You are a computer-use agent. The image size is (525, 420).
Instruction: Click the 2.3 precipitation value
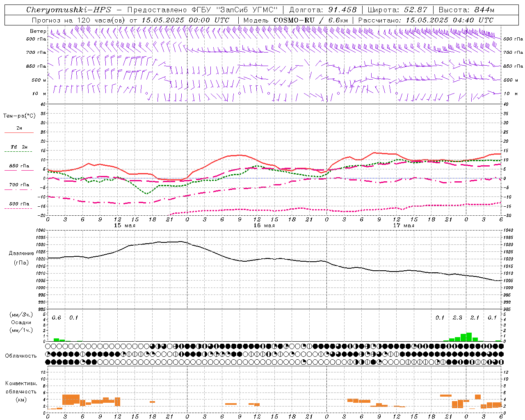[x=457, y=318]
